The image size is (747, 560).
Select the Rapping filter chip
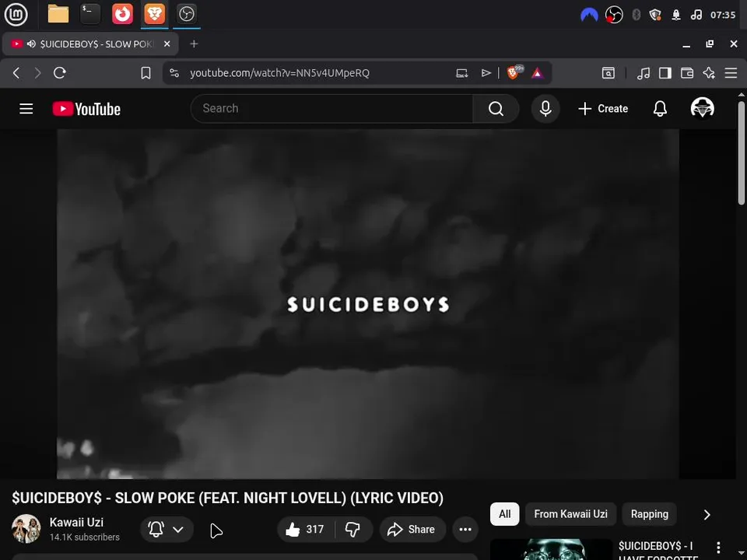point(649,514)
